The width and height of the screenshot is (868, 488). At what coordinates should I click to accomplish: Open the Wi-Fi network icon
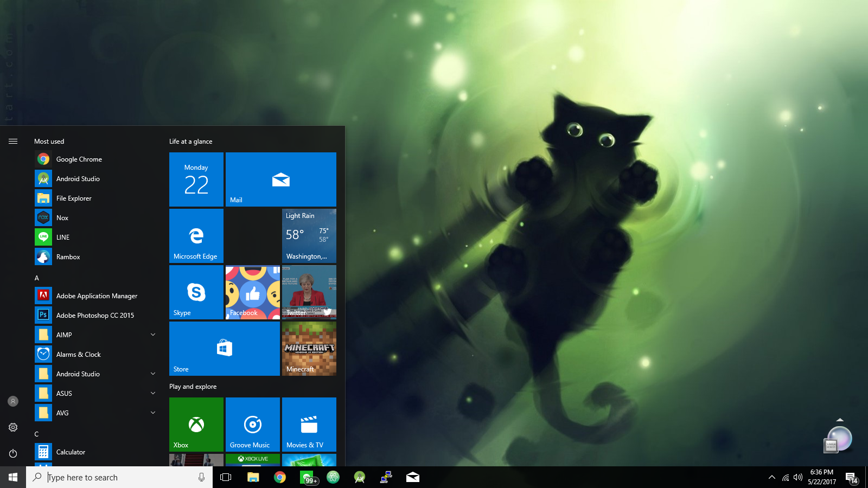coord(786,477)
